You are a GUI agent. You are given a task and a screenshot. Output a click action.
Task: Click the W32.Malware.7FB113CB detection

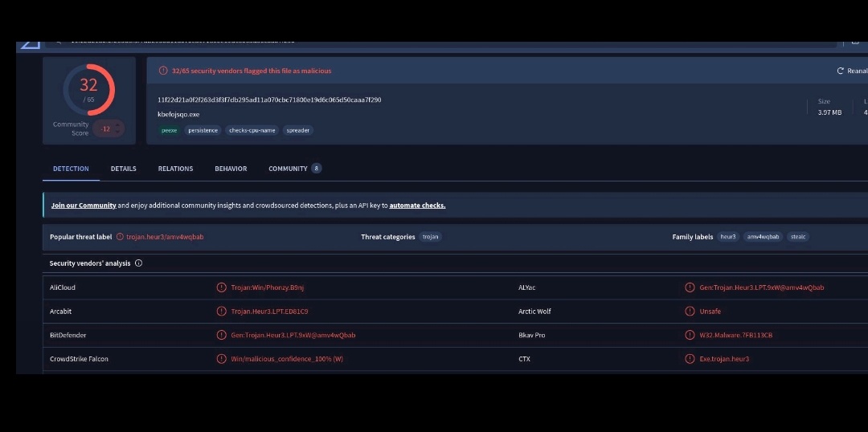(735, 335)
